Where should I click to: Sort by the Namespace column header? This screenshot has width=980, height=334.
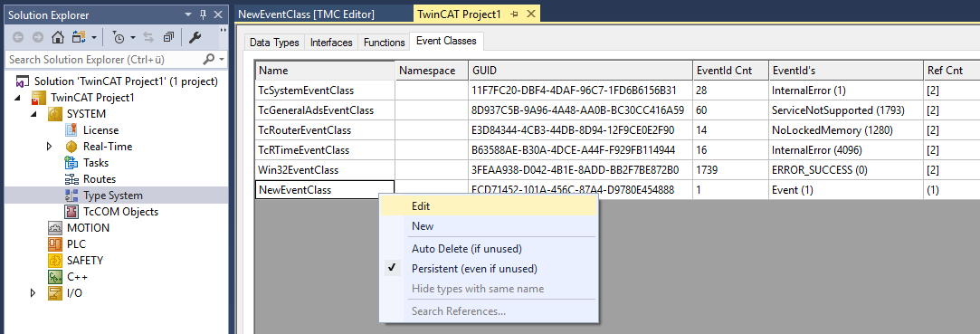(432, 71)
